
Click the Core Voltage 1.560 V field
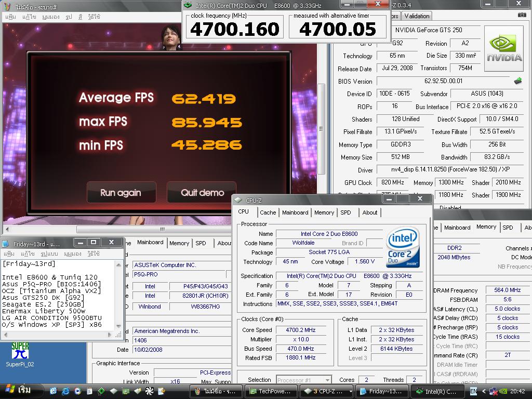click(364, 262)
